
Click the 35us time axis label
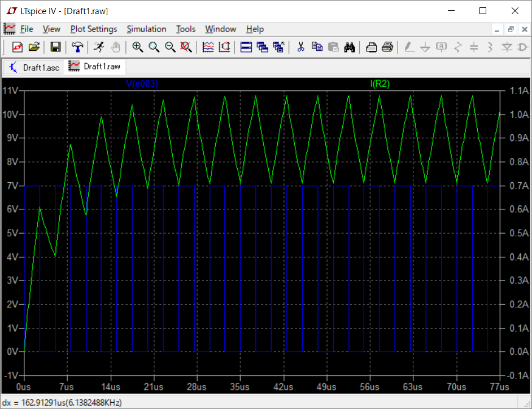coord(239,387)
